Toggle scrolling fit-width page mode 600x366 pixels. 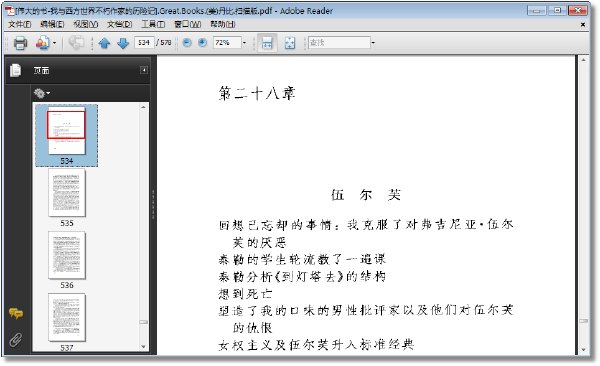coord(267,43)
